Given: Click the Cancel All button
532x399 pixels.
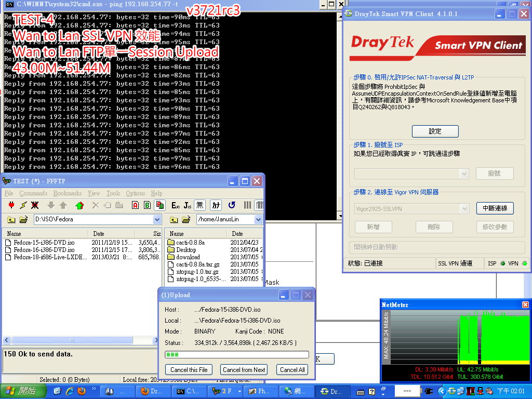Looking at the screenshot, I should (x=292, y=369).
